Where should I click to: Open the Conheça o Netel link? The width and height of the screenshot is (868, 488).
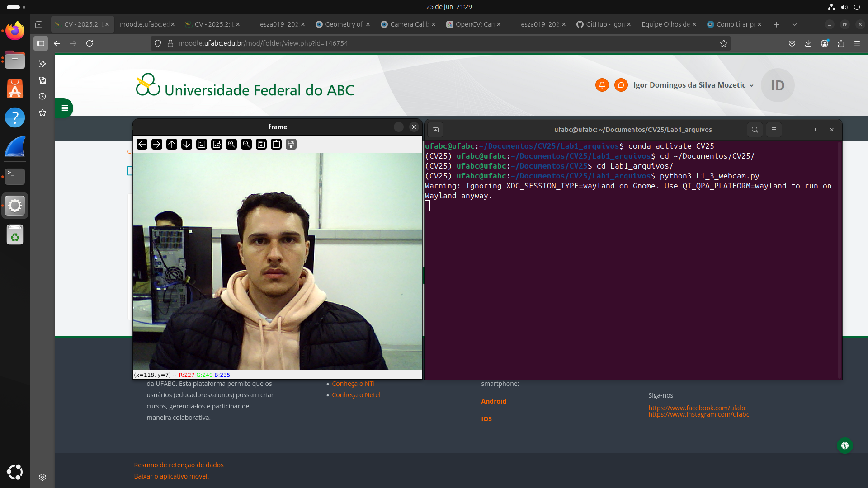point(356,395)
